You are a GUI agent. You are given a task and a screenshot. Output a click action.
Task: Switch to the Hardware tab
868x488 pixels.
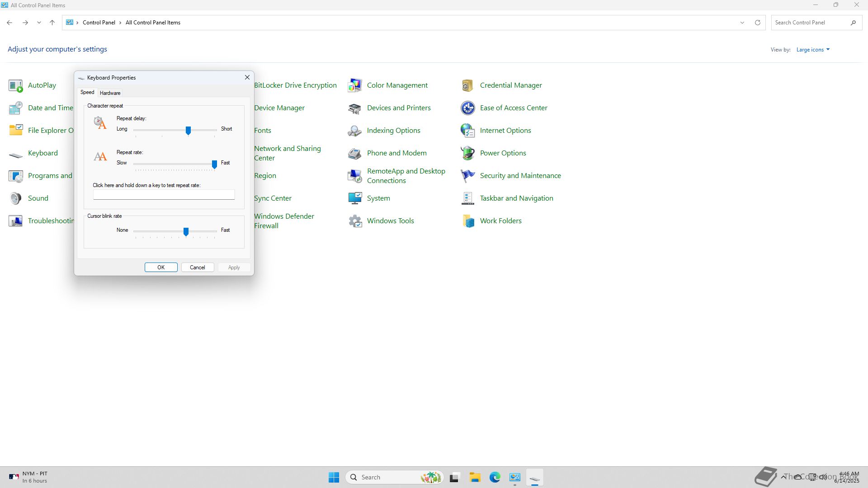click(x=110, y=93)
